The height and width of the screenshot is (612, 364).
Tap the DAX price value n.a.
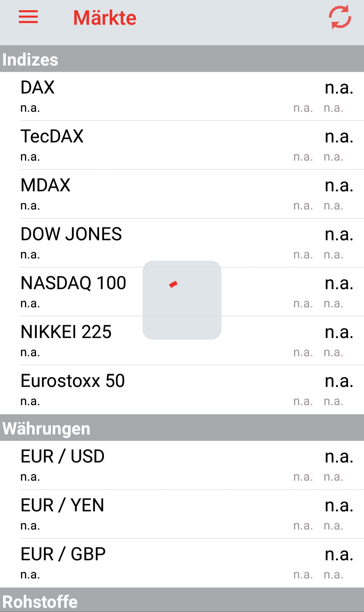[339, 88]
